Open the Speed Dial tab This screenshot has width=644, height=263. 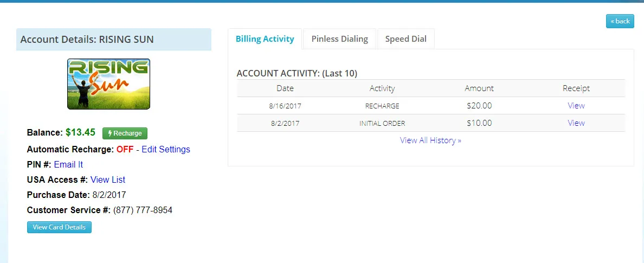coord(405,39)
